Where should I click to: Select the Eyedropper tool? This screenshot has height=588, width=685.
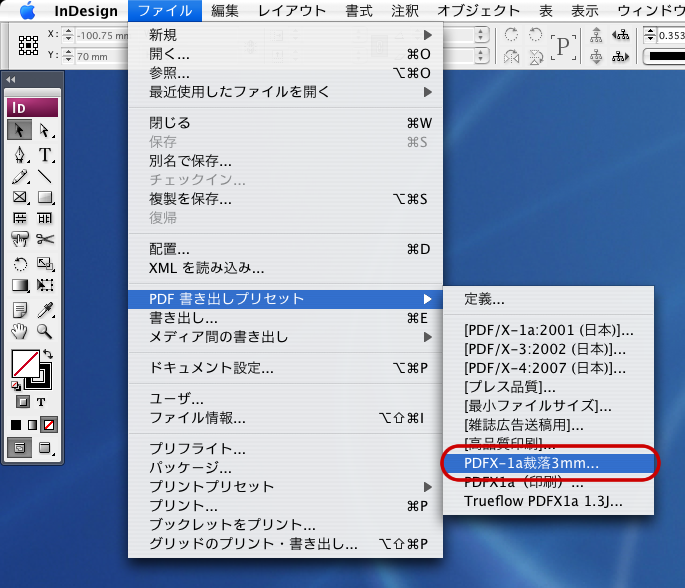[45, 310]
